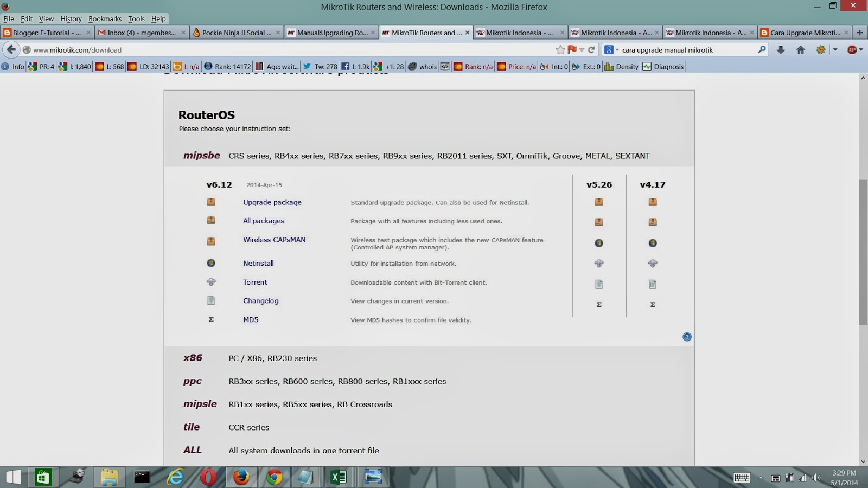Screen dimensions: 868x488
Task: Reload the page with refresh icon
Action: [591, 49]
